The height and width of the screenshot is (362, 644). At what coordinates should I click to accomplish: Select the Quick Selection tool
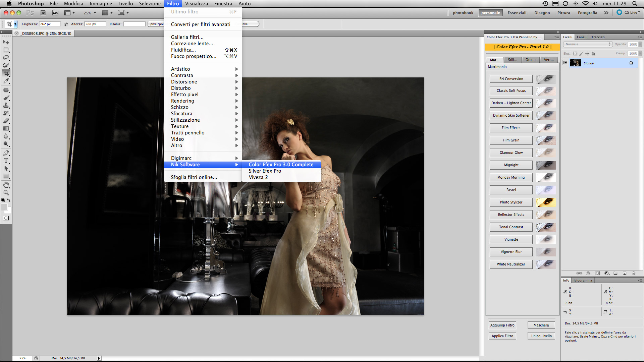[x=6, y=65]
